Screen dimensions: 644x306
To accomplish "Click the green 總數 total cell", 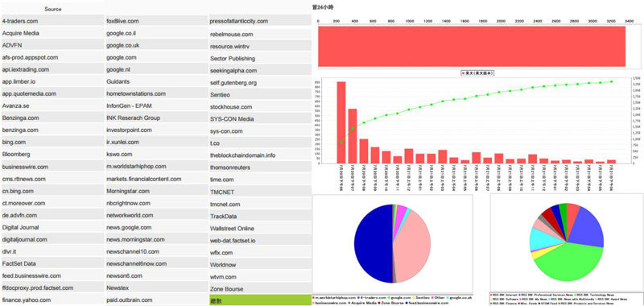I will pos(260,300).
